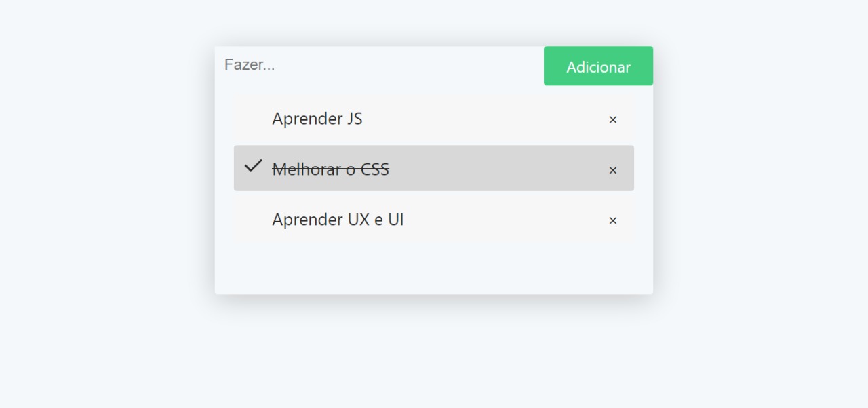Screen dimensions: 868x408
Task: Remove the Aprender JS task with its ×
Action: 613,120
